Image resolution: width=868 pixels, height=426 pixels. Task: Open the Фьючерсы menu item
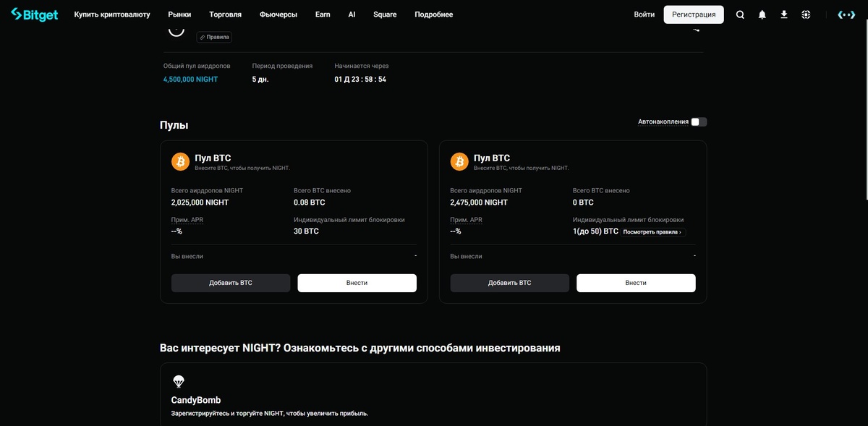[278, 14]
